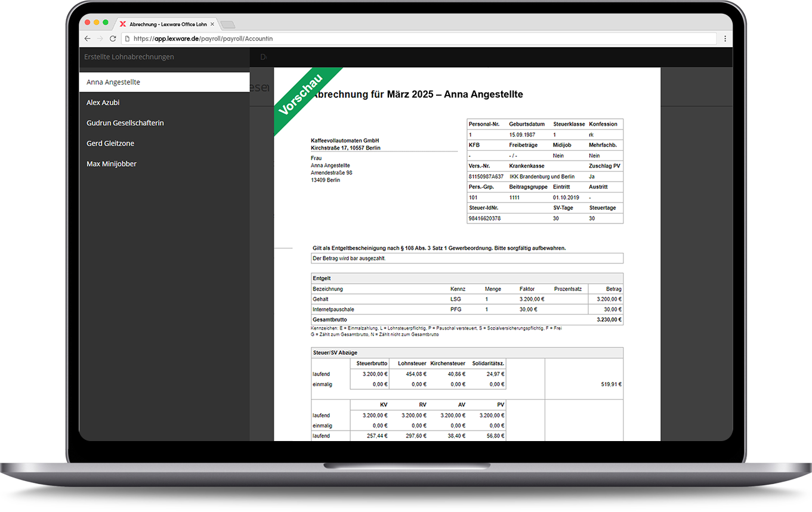Show Gerd Gleitzone payslip
The width and height of the screenshot is (812, 512).
coord(110,144)
